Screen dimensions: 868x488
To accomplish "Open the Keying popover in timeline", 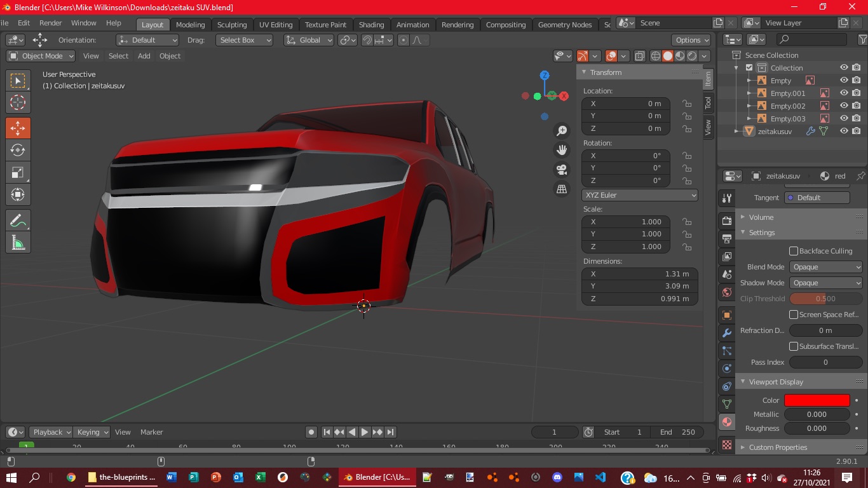I will pyautogui.click(x=92, y=432).
